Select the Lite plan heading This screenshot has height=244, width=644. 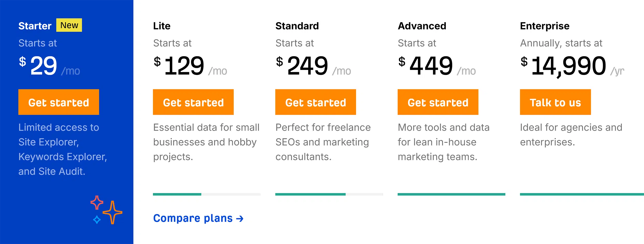coord(162,26)
